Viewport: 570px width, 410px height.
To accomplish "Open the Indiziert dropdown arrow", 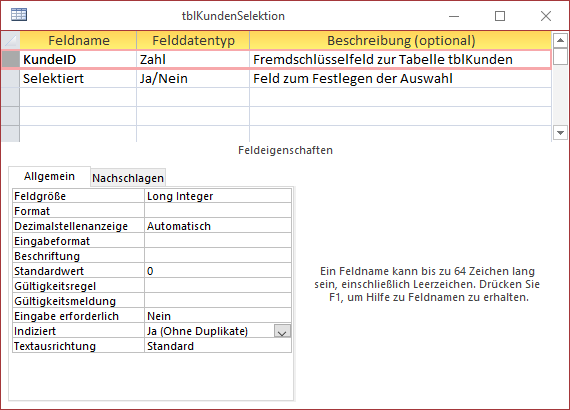I will click(x=282, y=331).
